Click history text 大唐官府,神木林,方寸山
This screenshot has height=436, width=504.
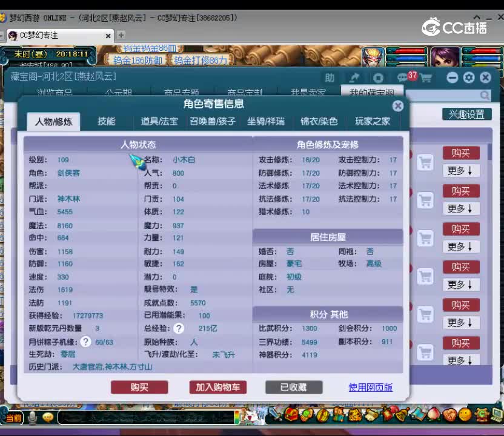click(112, 367)
